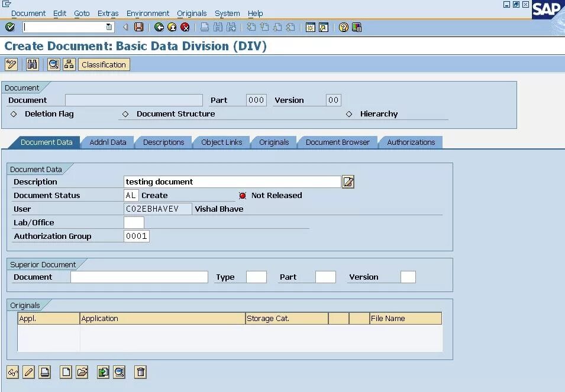Click the Superior Document Part field
565x392 pixels.
pyautogui.click(x=326, y=277)
